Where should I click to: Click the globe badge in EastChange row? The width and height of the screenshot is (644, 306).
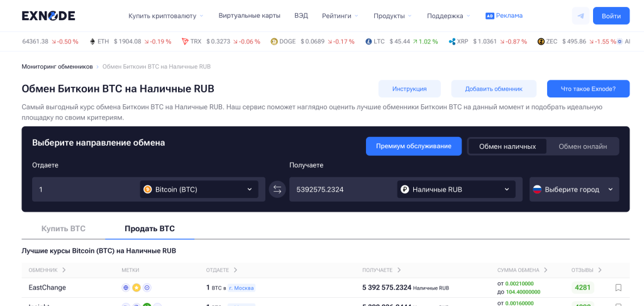(x=126, y=288)
